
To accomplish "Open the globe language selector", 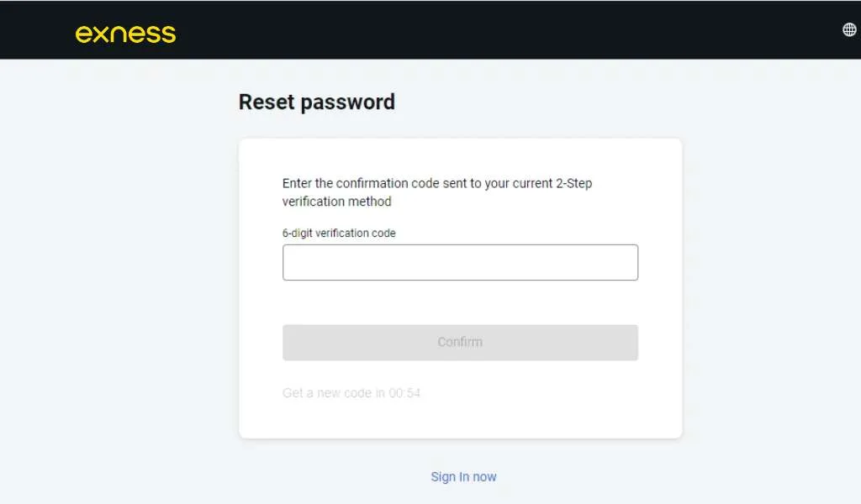I will click(x=849, y=29).
